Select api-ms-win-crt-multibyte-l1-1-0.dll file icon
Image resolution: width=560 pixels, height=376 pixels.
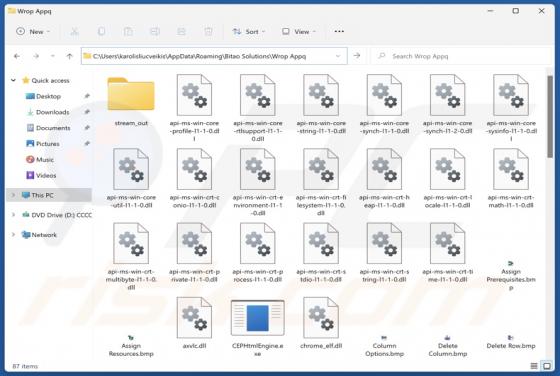point(131,243)
